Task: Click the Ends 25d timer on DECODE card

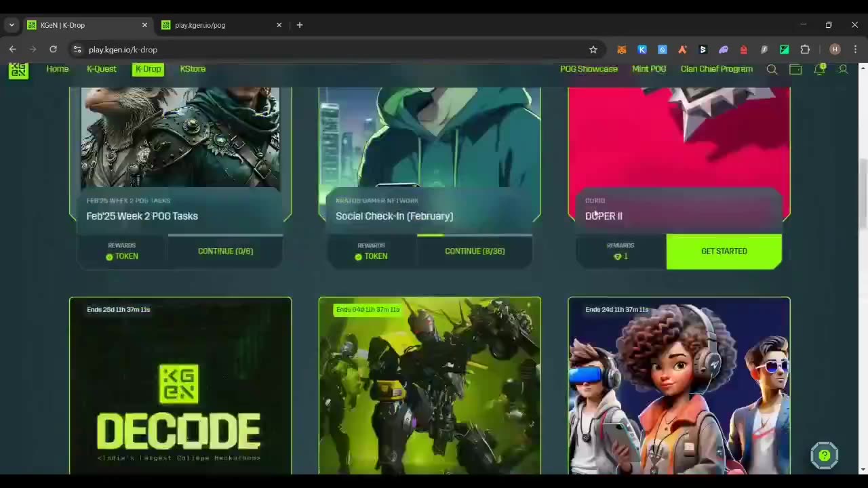Action: (119, 310)
